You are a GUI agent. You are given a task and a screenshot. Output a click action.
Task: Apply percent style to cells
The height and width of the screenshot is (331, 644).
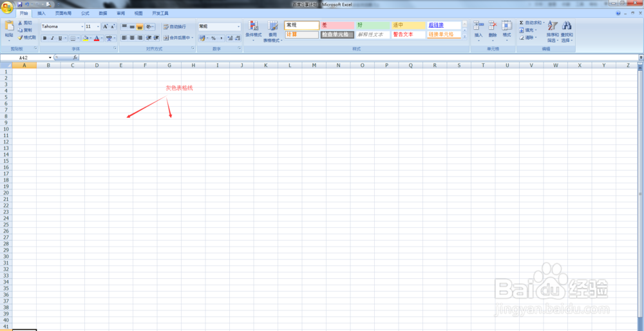tap(214, 38)
